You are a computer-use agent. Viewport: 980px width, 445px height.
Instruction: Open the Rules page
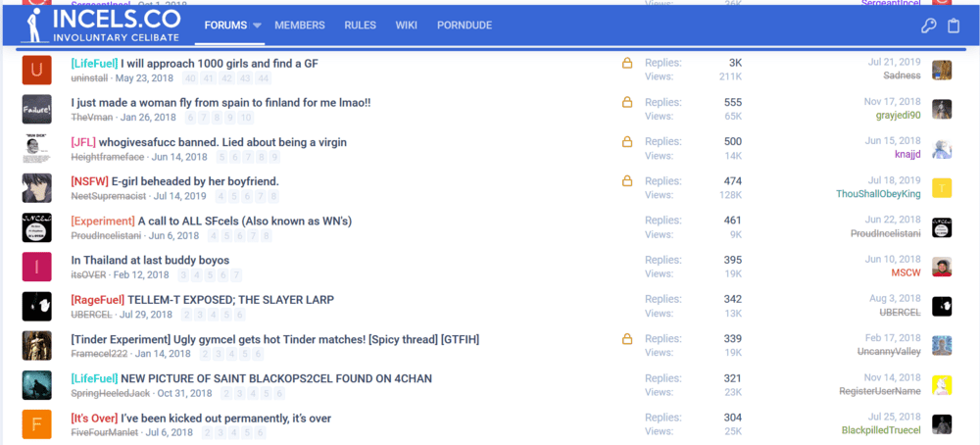pos(360,25)
